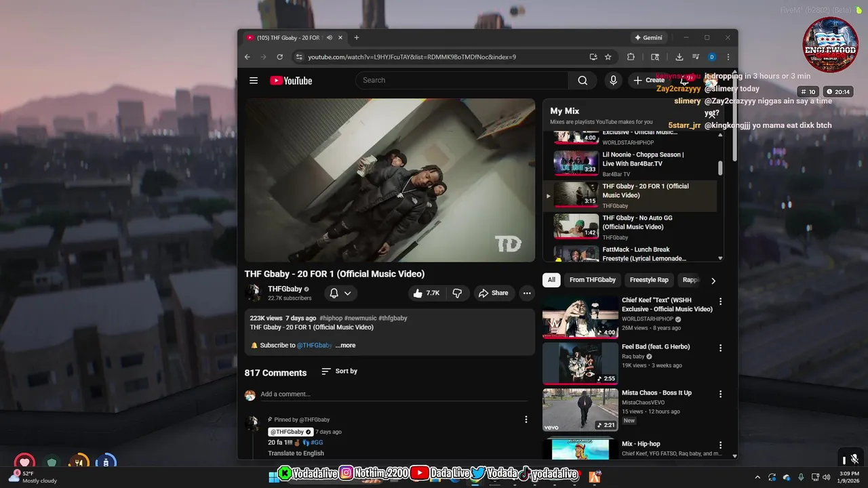Expand the description with ...more
Screen dimensions: 868x488
[x=345, y=346]
